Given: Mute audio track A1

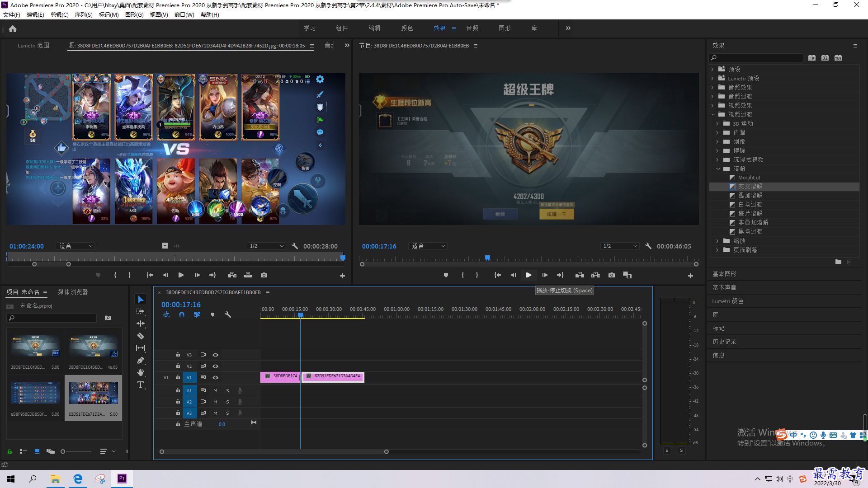Looking at the screenshot, I should pyautogui.click(x=215, y=390).
